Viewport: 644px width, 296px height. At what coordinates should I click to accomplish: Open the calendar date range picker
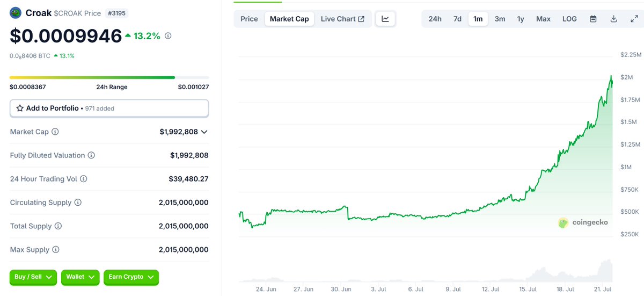[593, 19]
